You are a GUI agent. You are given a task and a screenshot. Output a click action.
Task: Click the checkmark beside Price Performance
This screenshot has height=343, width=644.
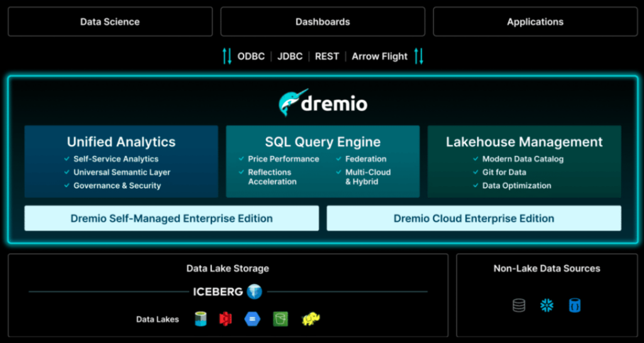241,159
